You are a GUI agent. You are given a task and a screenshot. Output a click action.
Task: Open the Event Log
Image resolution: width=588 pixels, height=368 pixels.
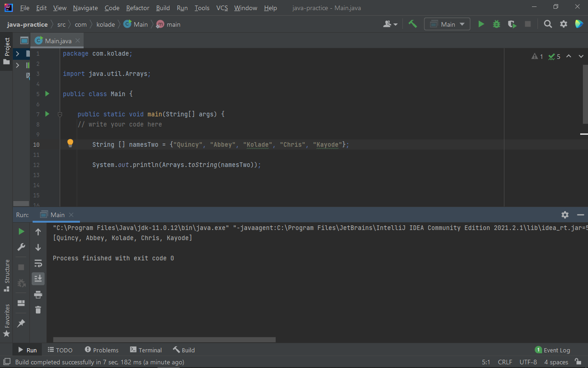553,350
